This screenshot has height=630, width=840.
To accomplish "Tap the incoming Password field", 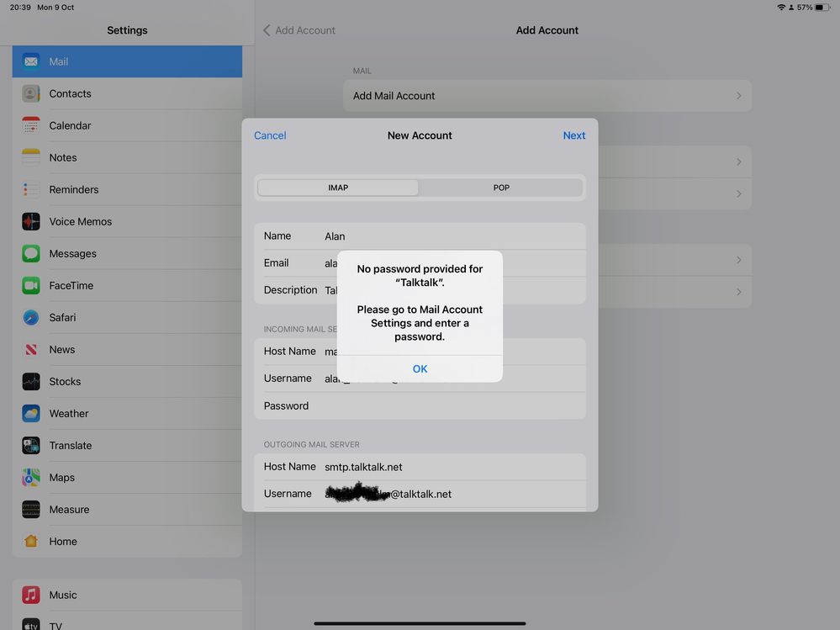I will click(420, 405).
